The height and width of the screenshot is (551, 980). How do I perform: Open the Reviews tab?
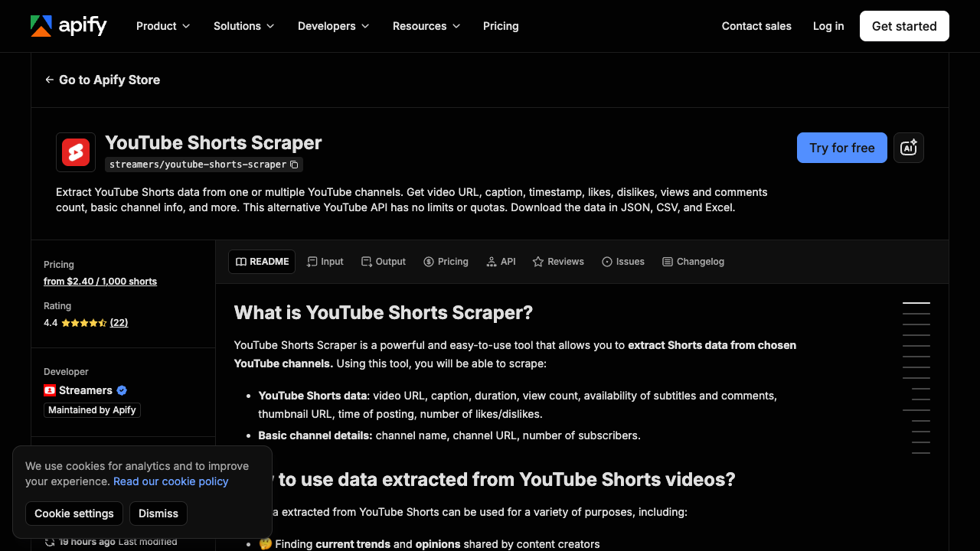pos(558,262)
